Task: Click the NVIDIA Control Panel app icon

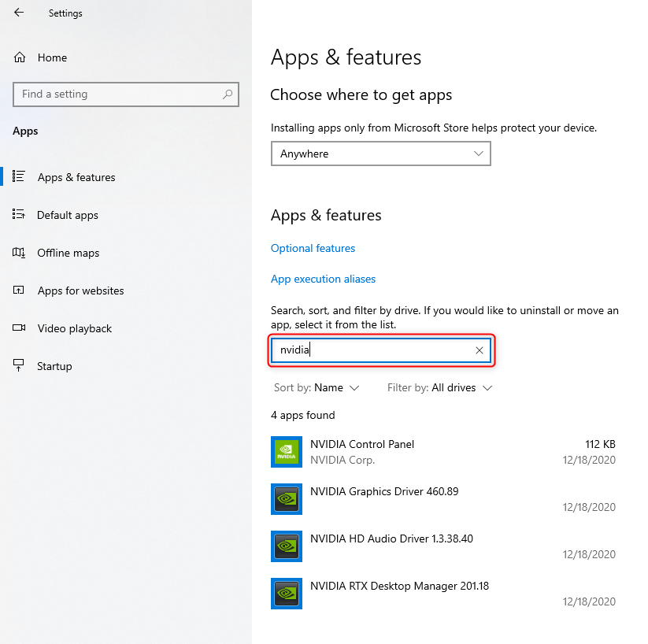Action: pos(287,452)
